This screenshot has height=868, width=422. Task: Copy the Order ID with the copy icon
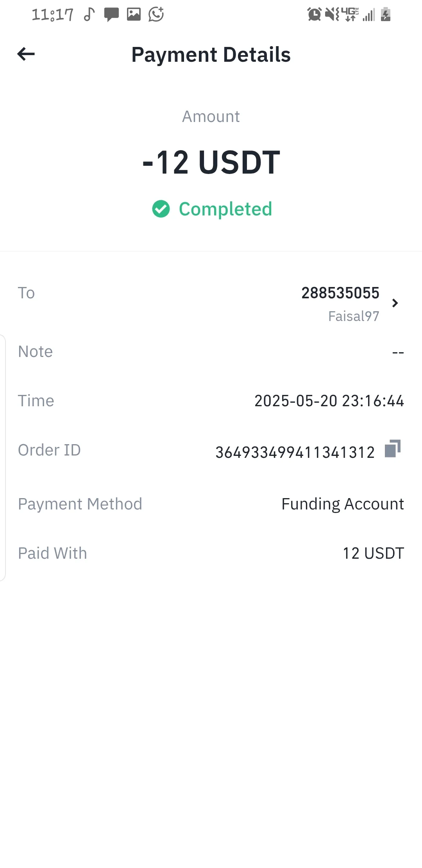pyautogui.click(x=393, y=448)
